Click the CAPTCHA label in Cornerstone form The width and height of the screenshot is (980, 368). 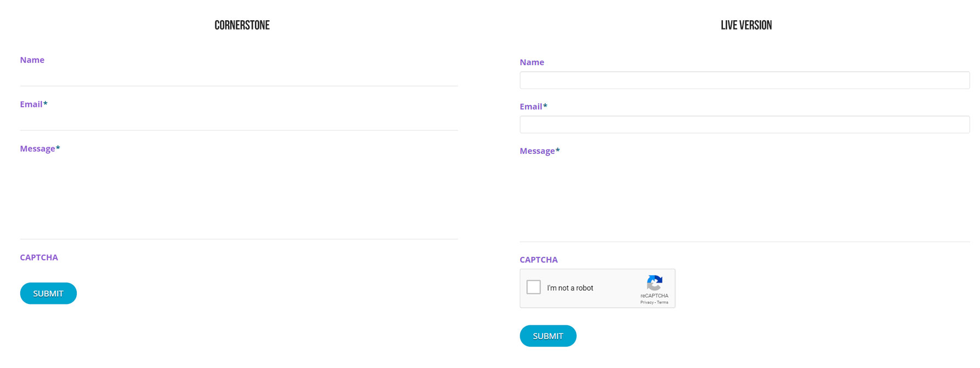tap(39, 257)
